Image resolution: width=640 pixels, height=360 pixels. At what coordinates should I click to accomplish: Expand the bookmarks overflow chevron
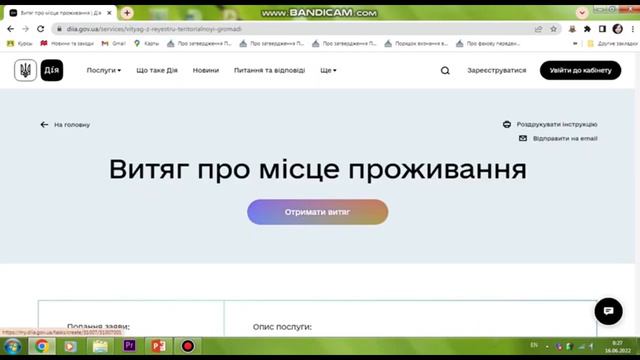(x=575, y=43)
